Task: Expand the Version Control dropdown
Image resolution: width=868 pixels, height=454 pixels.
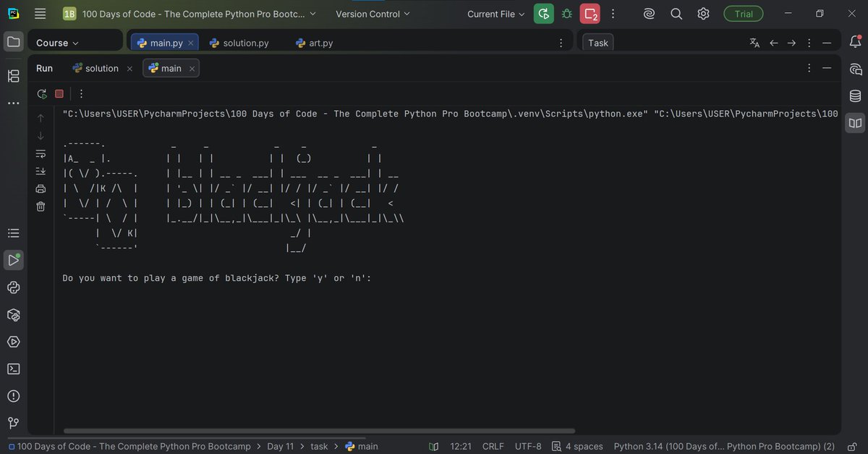Action: click(x=372, y=13)
